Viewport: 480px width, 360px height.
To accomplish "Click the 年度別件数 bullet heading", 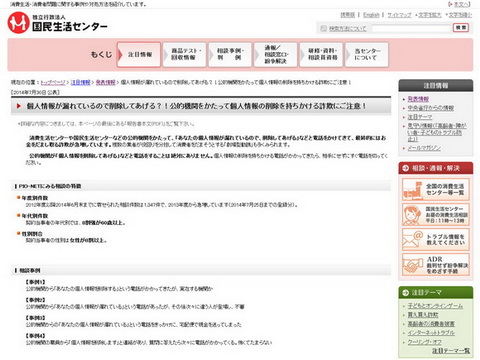I will tap(35, 198).
